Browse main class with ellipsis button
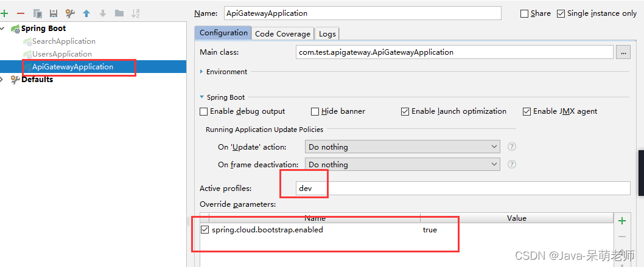644x267 pixels. (623, 52)
